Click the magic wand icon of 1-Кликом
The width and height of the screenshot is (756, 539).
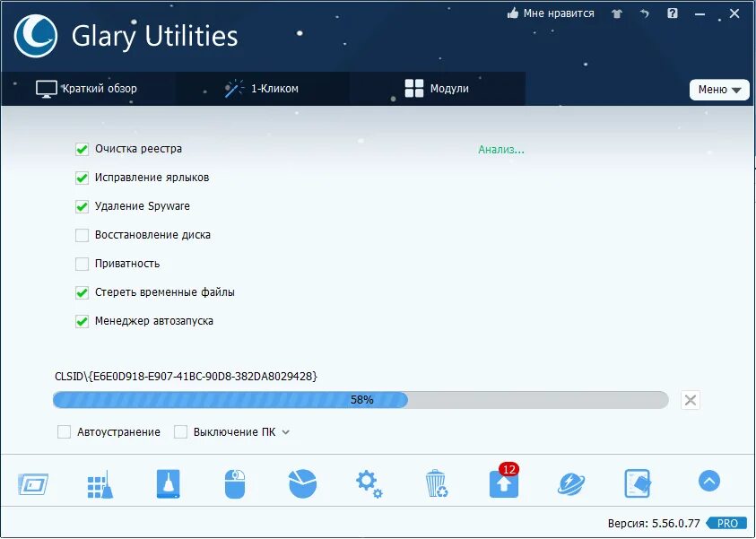234,89
